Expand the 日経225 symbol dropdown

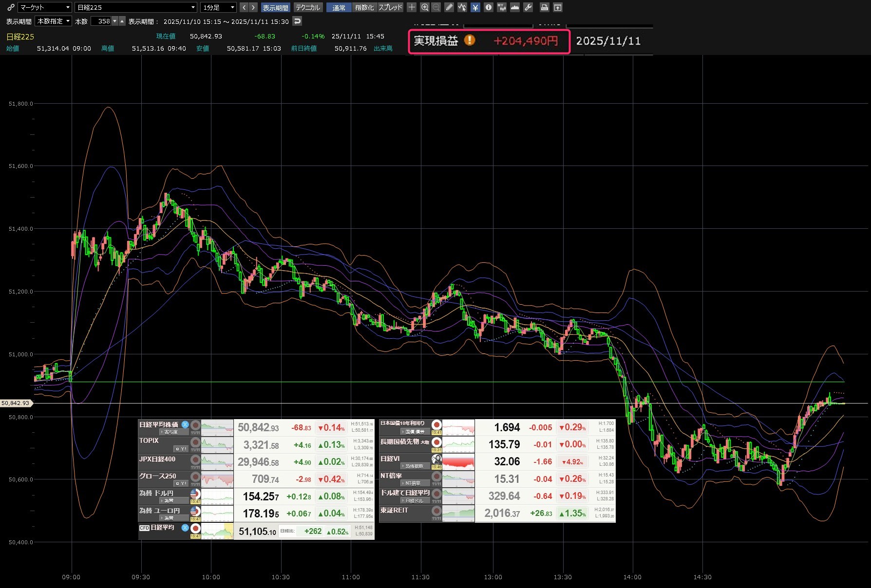click(136, 7)
